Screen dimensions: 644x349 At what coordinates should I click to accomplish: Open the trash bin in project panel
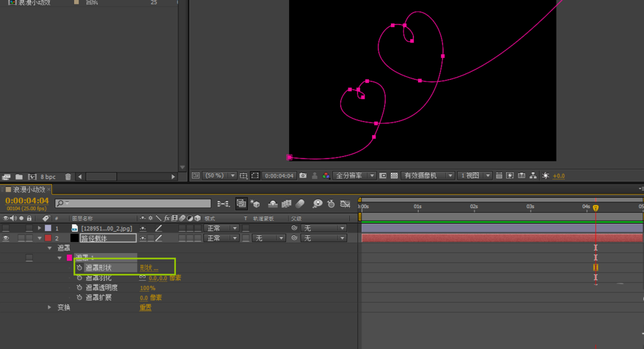68,176
